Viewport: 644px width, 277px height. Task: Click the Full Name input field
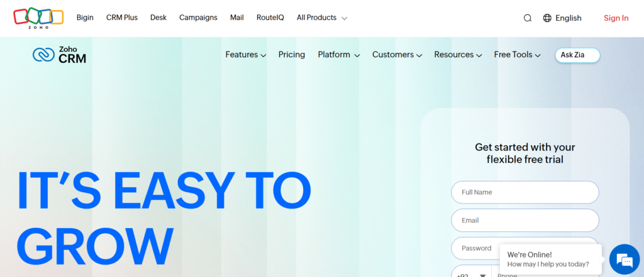pyautogui.click(x=525, y=192)
